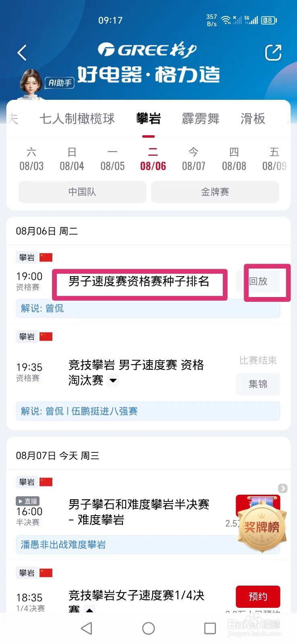Image resolution: width=297 pixels, height=644 pixels.
Task: Tap the Android back triangle button
Action: tap(87, 628)
